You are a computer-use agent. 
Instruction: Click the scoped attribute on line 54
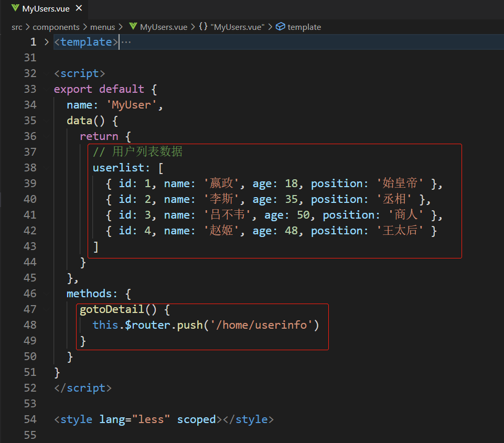(196, 419)
